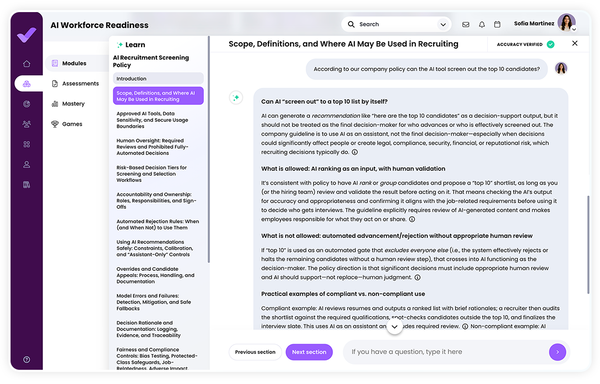The height and width of the screenshot is (384, 600).
Task: Click 'Practical examples of compliant' heading
Action: (343, 294)
